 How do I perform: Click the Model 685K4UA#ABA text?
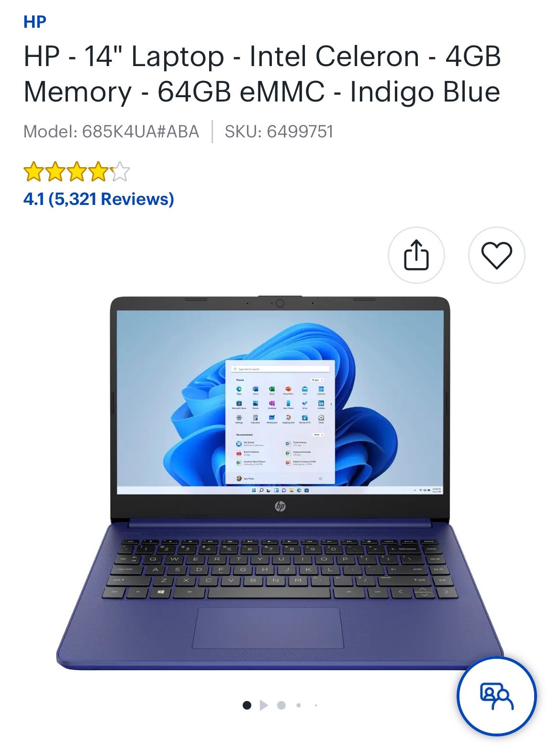pyautogui.click(x=111, y=131)
